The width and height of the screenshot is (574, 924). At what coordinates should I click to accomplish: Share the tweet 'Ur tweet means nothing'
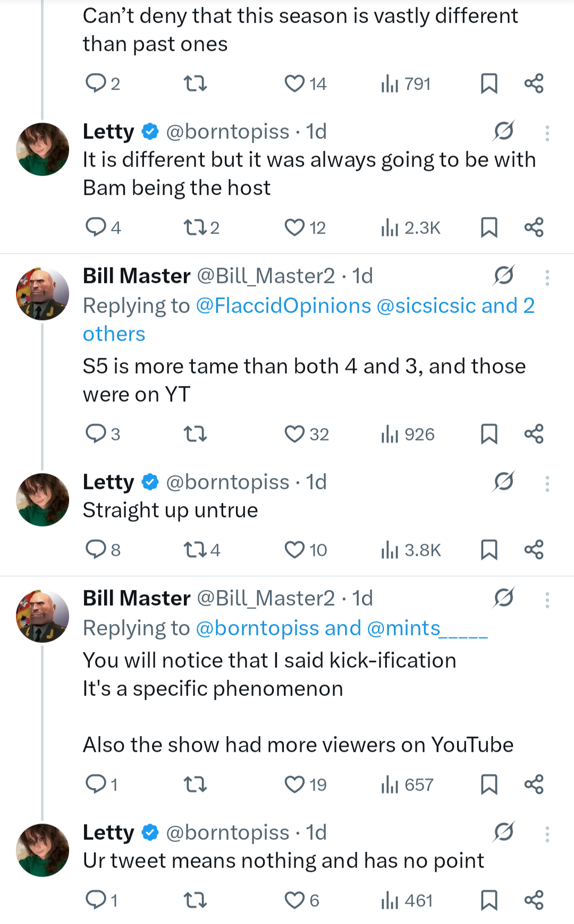pyautogui.click(x=534, y=900)
